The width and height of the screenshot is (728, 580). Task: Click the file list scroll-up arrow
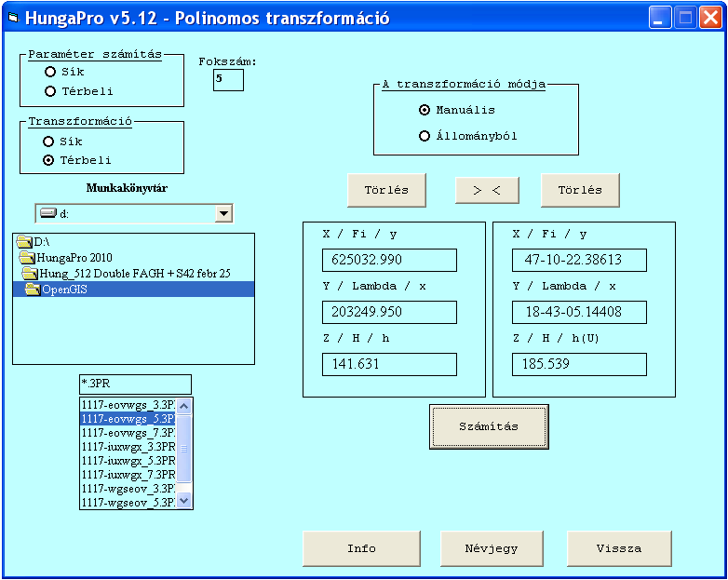(183, 406)
